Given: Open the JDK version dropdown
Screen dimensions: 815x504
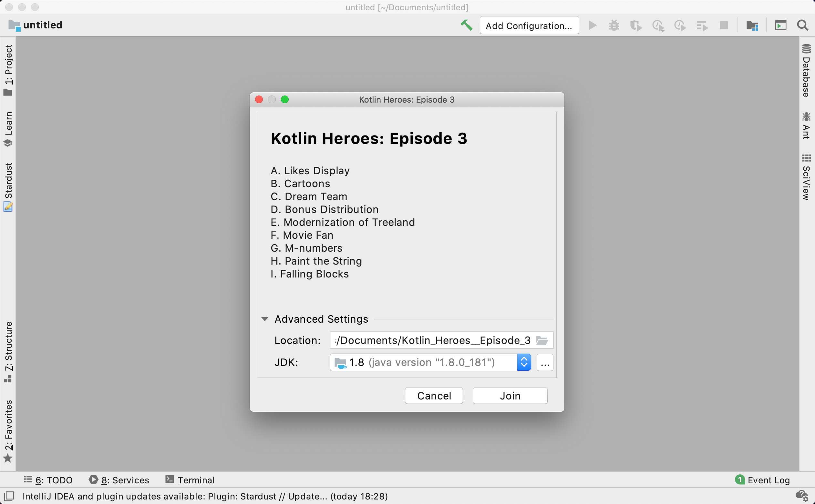Looking at the screenshot, I should pos(523,362).
